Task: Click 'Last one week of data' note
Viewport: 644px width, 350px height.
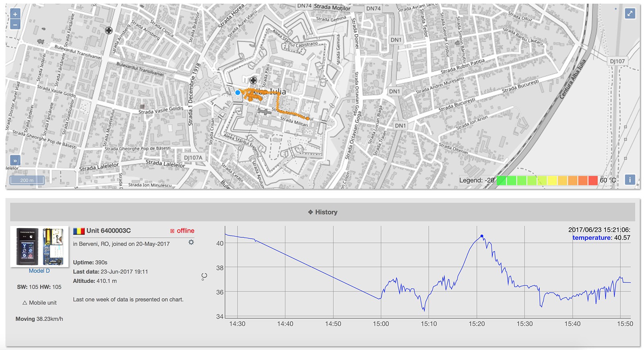Action: point(128,299)
